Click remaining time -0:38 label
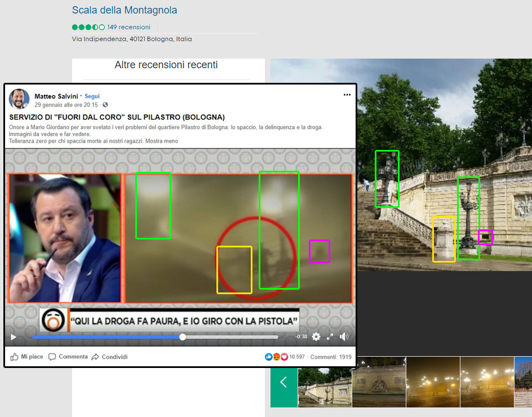The width and height of the screenshot is (532, 417). pyautogui.click(x=302, y=336)
